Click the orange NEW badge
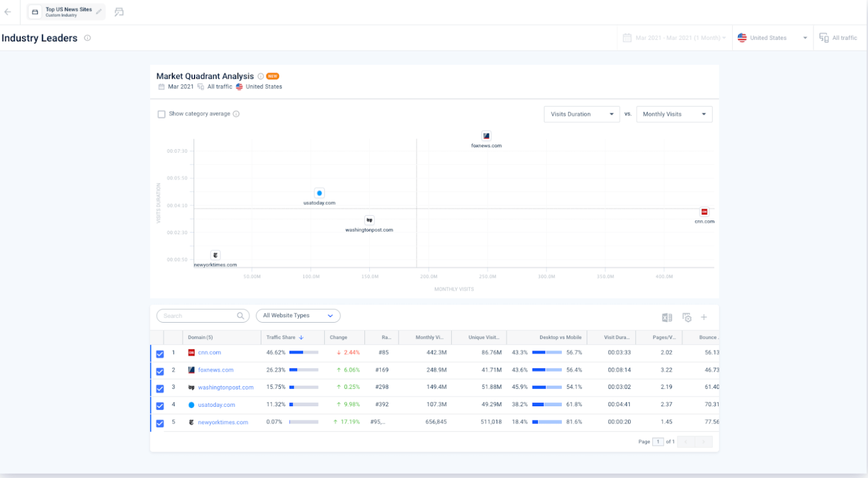Viewport: 868px width, 478px height. [273, 76]
